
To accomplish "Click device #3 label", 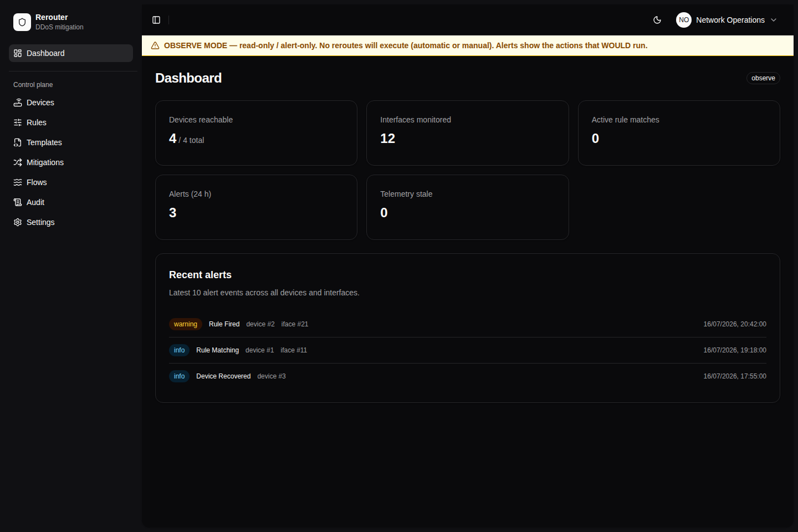I will (x=272, y=376).
